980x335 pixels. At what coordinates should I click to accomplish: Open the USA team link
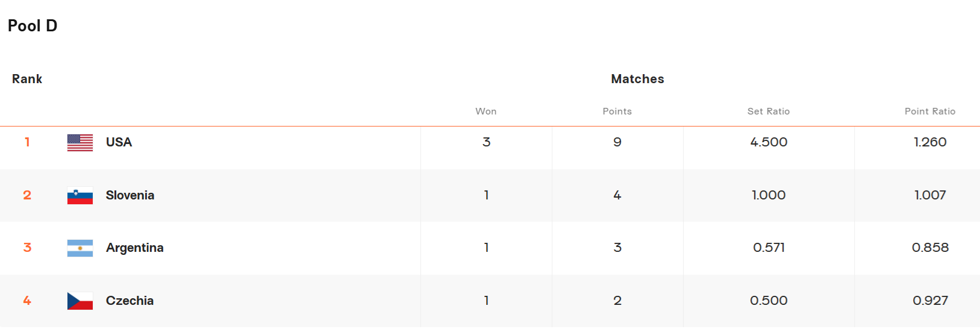click(x=119, y=142)
